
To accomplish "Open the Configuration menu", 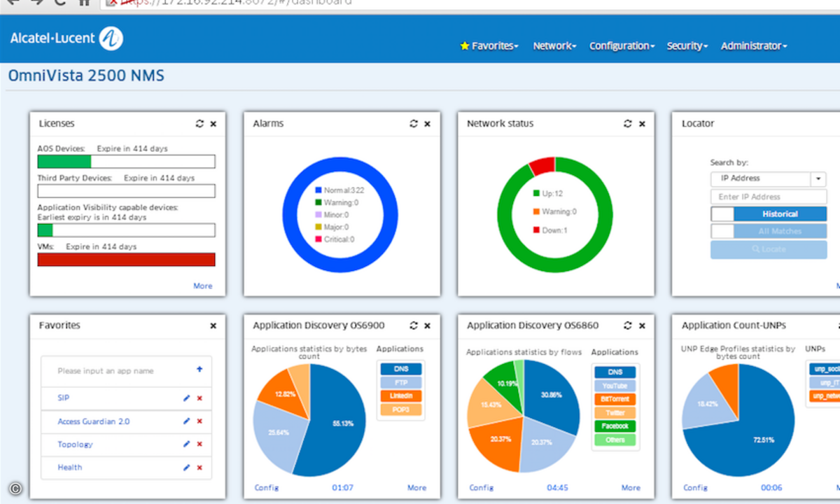I will point(622,45).
